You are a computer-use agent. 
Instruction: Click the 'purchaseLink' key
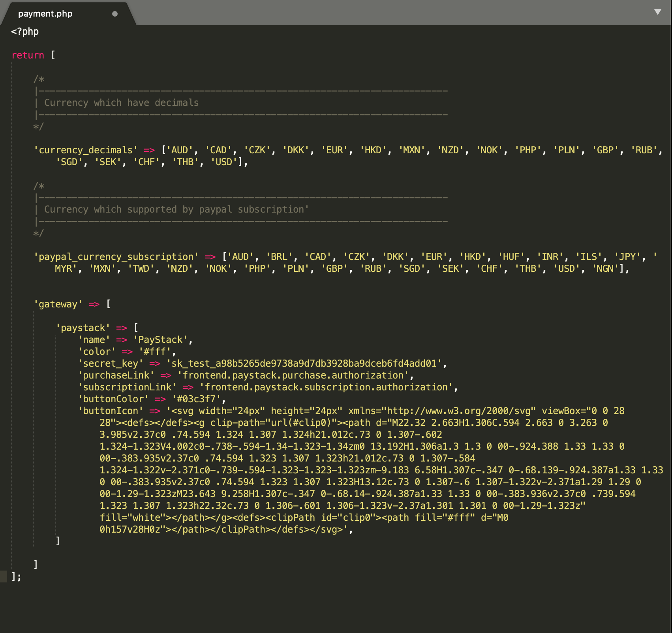(116, 375)
